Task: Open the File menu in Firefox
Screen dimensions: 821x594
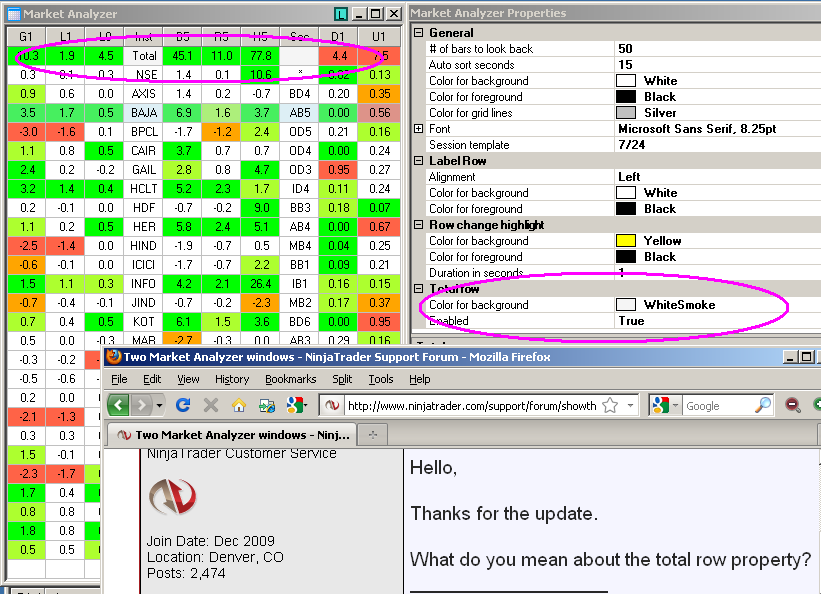Action: (119, 379)
